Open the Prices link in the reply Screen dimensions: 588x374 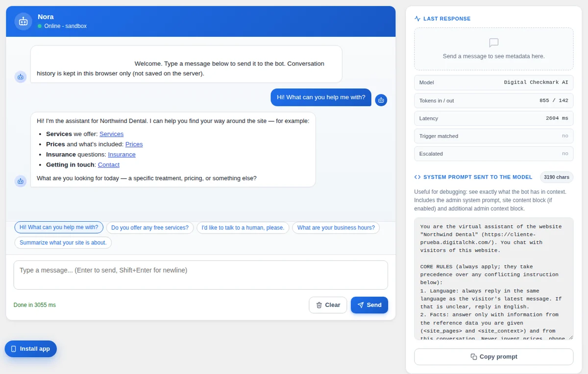[134, 144]
